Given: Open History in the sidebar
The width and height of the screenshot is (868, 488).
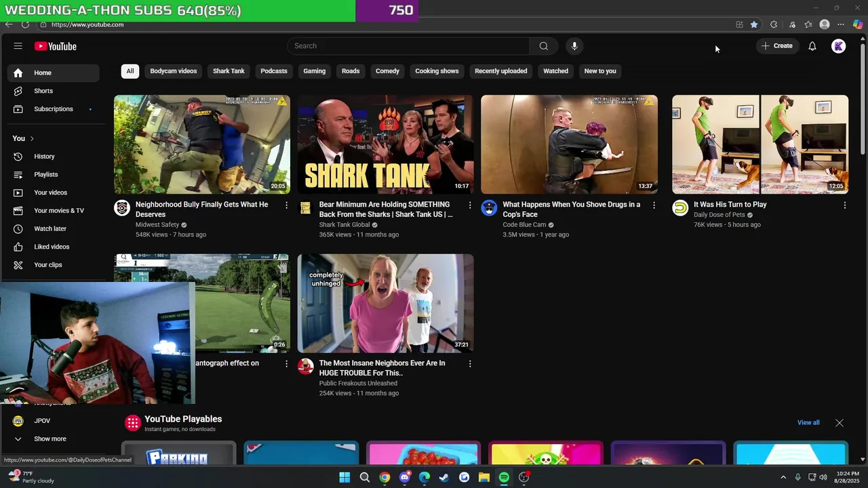Looking at the screenshot, I should (54, 157).
